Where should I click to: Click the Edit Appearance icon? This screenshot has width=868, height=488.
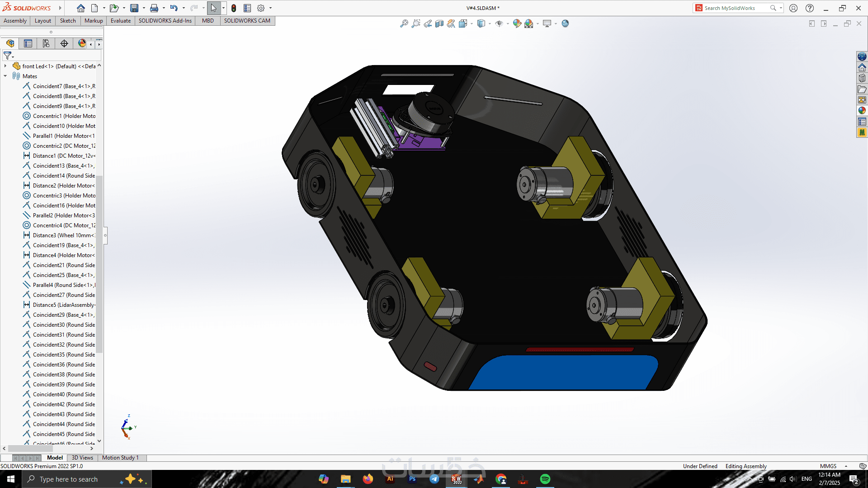pyautogui.click(x=517, y=23)
